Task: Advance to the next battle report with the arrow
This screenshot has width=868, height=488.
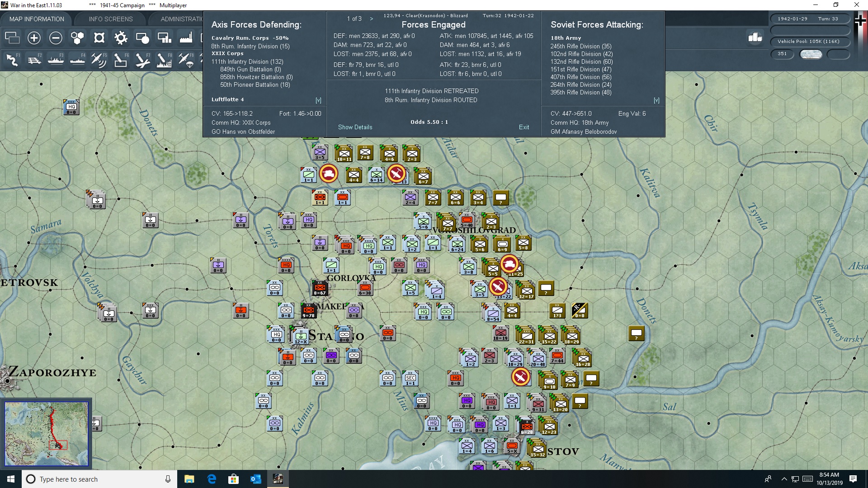Action: click(372, 19)
